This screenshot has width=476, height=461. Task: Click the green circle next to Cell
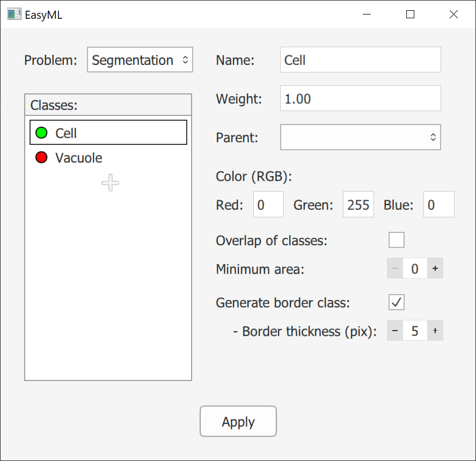coord(41,133)
